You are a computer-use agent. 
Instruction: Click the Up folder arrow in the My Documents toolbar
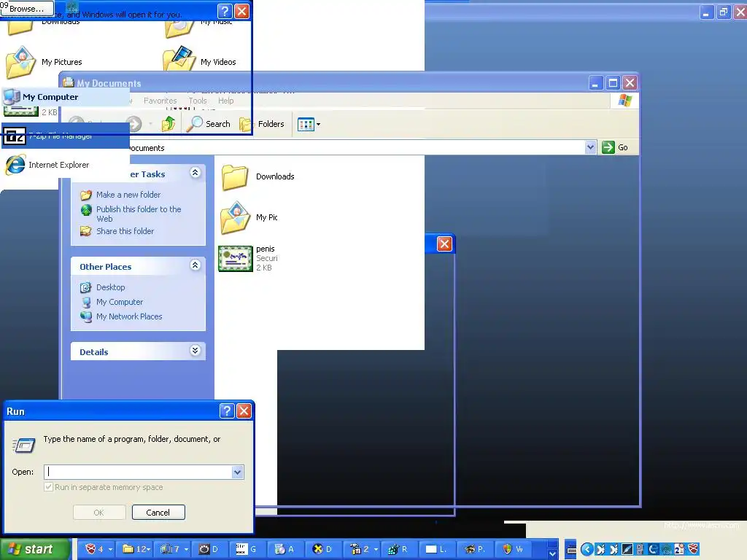point(169,124)
